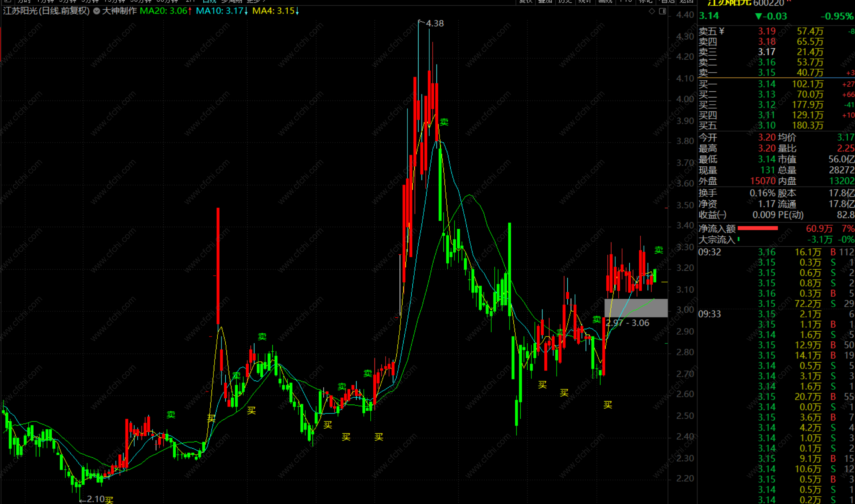This screenshot has height=504, width=855.
Task: Switch to the 日线 period tab
Action: 209,1
